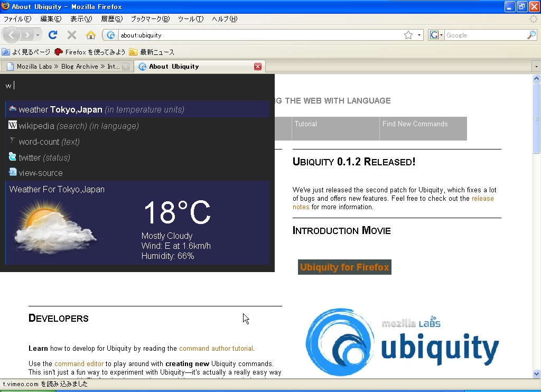Focus the Google search box
Viewport: 541px width, 392px height.
(486, 35)
